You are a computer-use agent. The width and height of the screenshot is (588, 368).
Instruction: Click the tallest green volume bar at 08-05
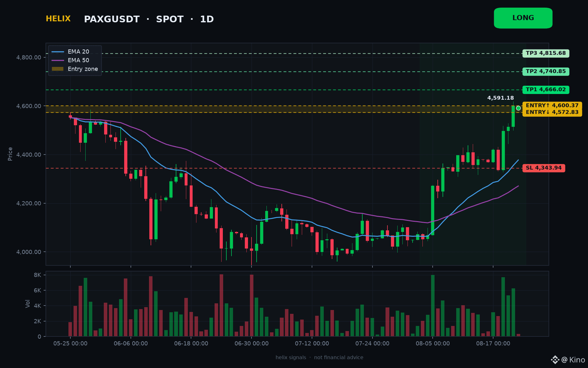(x=433, y=306)
